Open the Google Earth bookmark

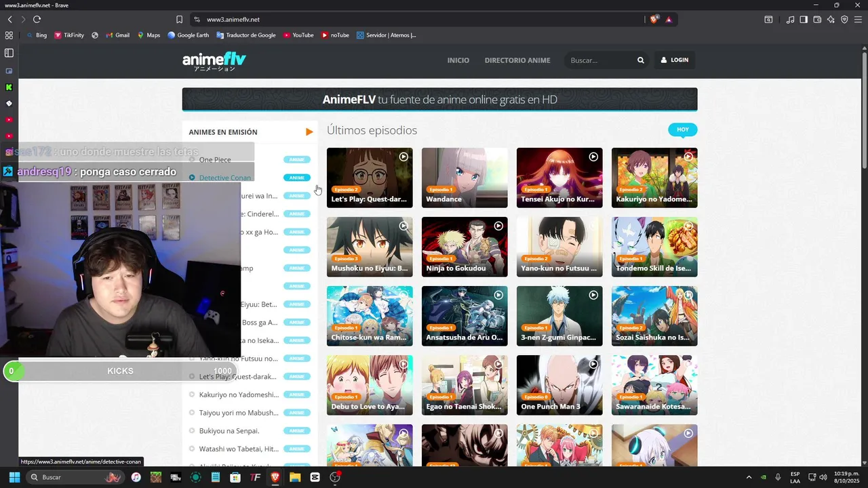point(189,35)
